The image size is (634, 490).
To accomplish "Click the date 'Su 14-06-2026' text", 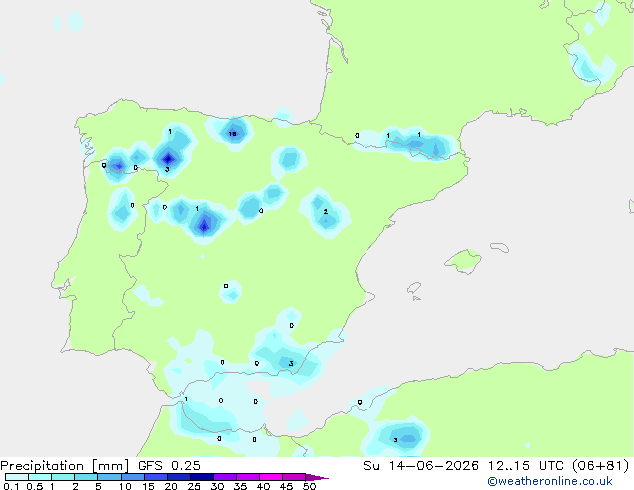I will point(421,466).
